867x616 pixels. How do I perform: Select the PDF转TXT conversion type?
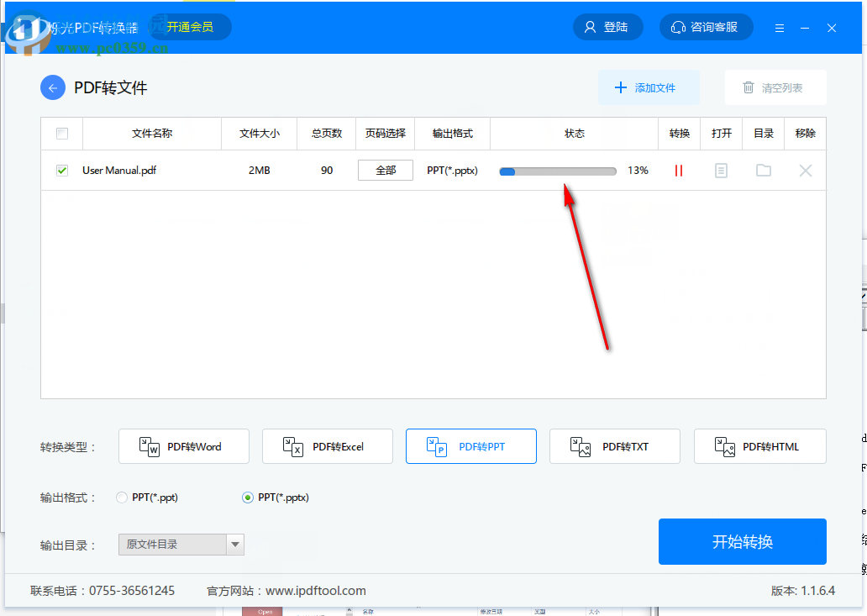click(x=614, y=446)
